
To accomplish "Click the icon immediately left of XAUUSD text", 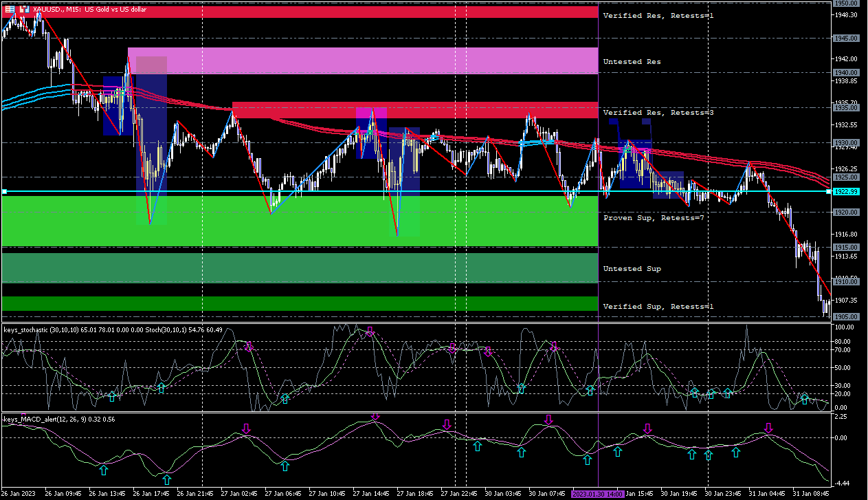I will pos(24,9).
